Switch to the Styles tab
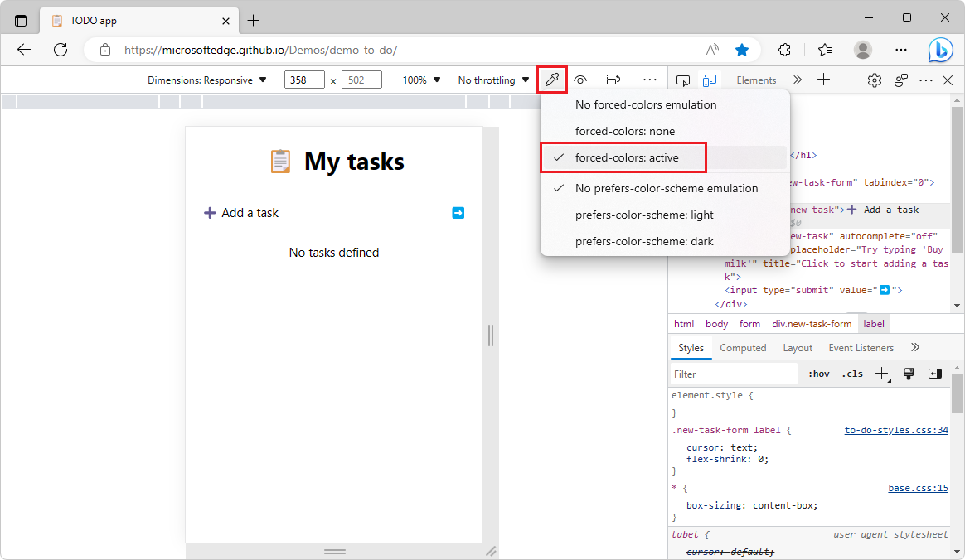The image size is (965, 560). tap(691, 348)
